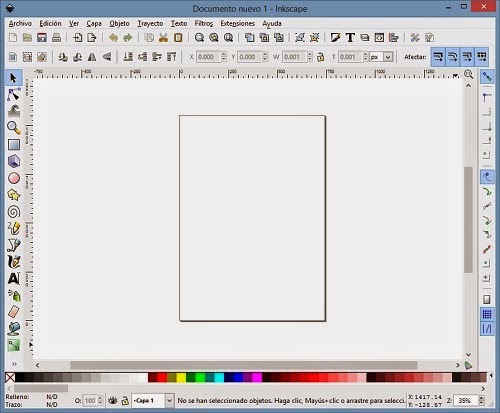Viewport: 500px width, 413px height.
Task: Open the Filtros menu
Action: tap(204, 24)
